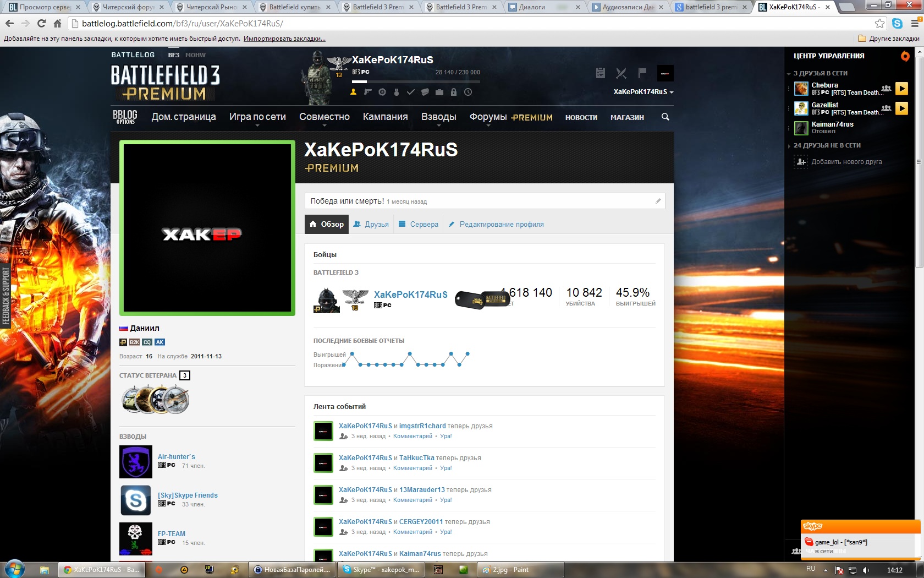Click Windows Start button
This screenshot has height=578, width=924.
tap(14, 569)
